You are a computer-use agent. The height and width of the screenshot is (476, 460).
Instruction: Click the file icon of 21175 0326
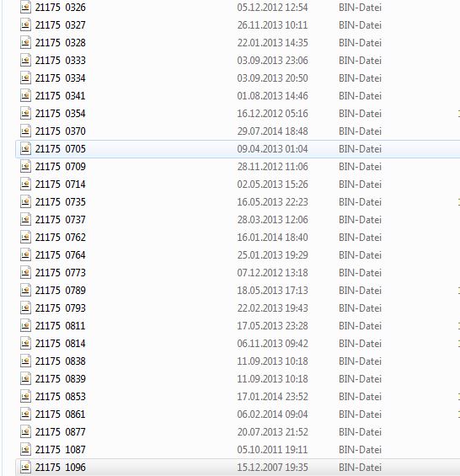click(x=25, y=7)
